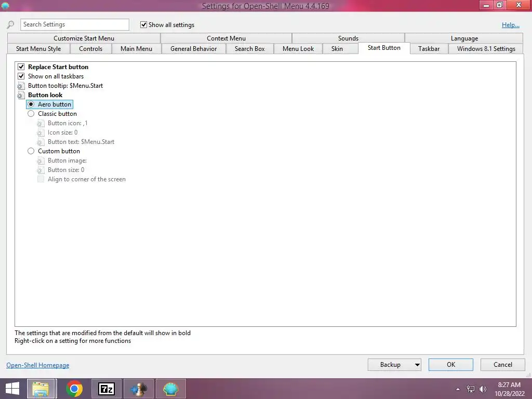Select the Button tooltip: $Menu.Start setting
Image resolution: width=532 pixels, height=399 pixels.
[x=65, y=86]
